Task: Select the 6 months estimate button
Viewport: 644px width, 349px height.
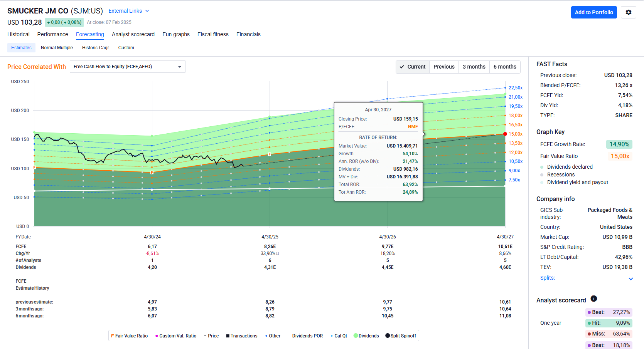Action: pyautogui.click(x=504, y=67)
